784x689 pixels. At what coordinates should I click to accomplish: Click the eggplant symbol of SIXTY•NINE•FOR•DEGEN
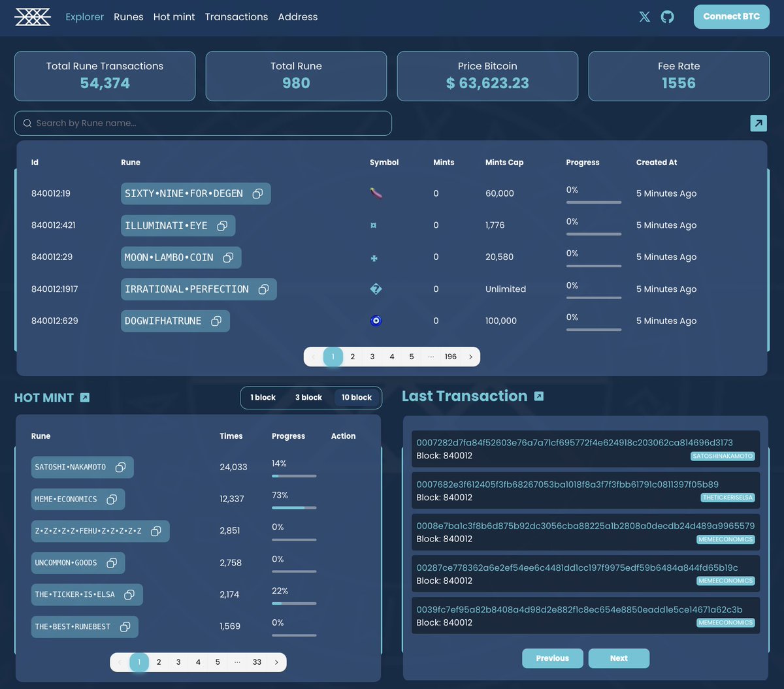point(375,193)
